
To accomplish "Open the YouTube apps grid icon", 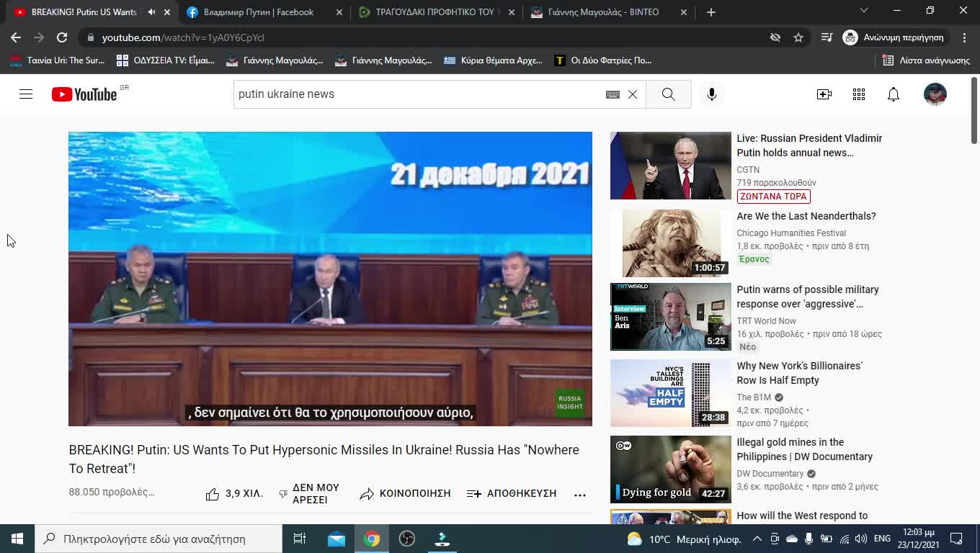I will (x=859, y=94).
